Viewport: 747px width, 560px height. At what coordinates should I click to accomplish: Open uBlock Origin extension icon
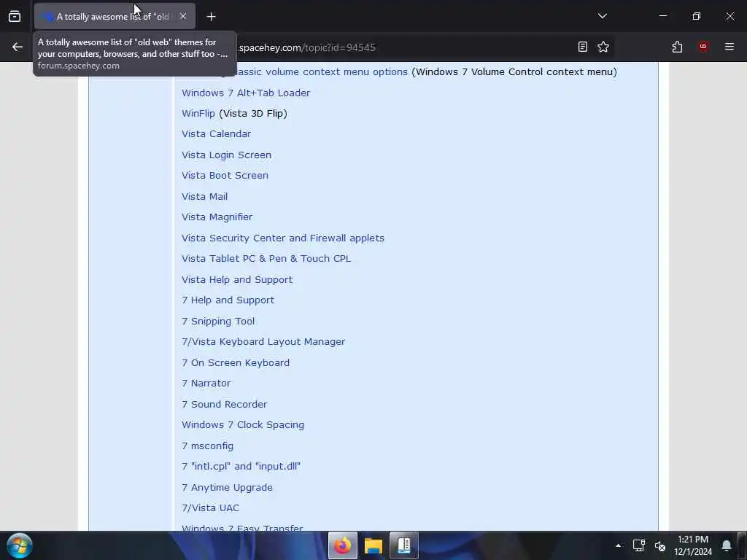click(703, 47)
